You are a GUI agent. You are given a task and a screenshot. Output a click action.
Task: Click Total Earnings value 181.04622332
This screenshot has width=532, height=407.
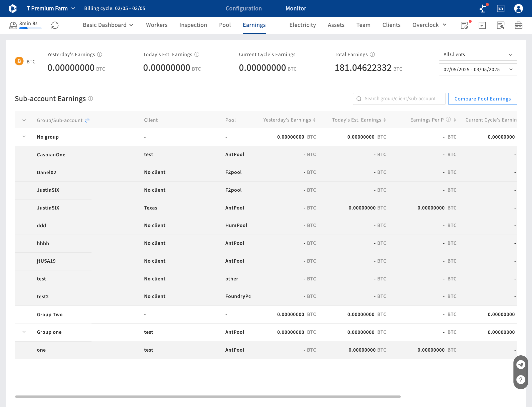[363, 68]
